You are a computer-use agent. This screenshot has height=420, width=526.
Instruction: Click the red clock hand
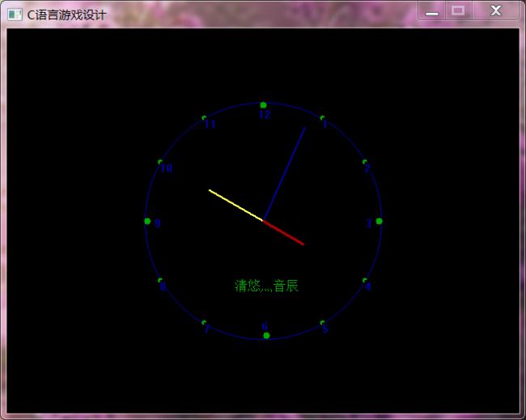pos(284,232)
